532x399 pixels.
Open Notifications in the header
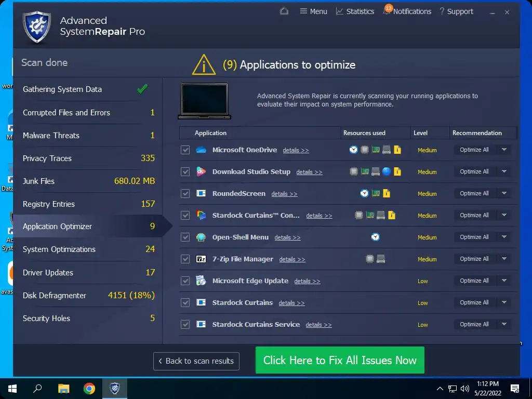(x=407, y=11)
